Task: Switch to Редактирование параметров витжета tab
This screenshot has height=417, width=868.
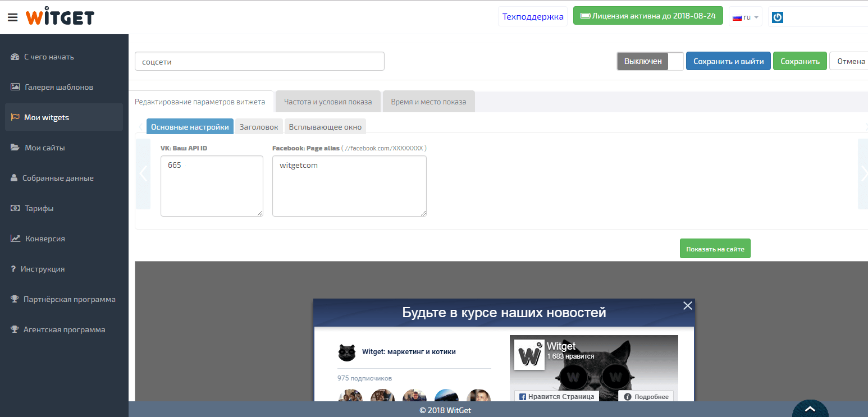Action: (x=200, y=102)
